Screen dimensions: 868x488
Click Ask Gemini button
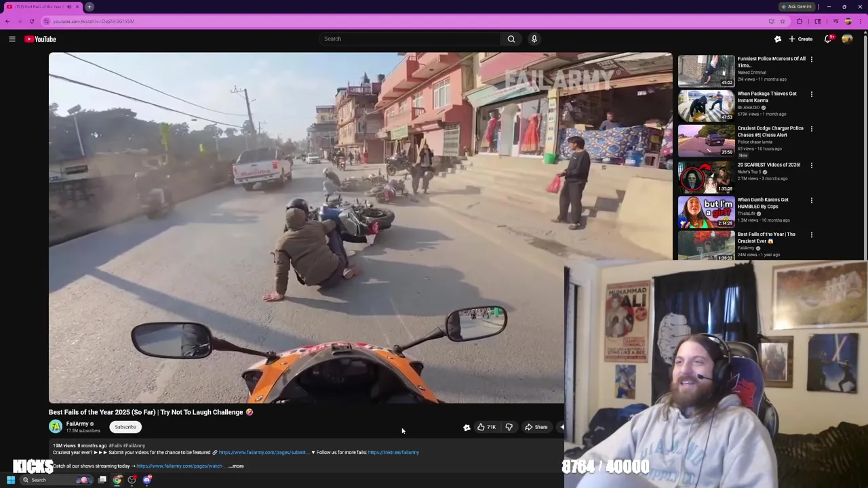tap(796, 7)
